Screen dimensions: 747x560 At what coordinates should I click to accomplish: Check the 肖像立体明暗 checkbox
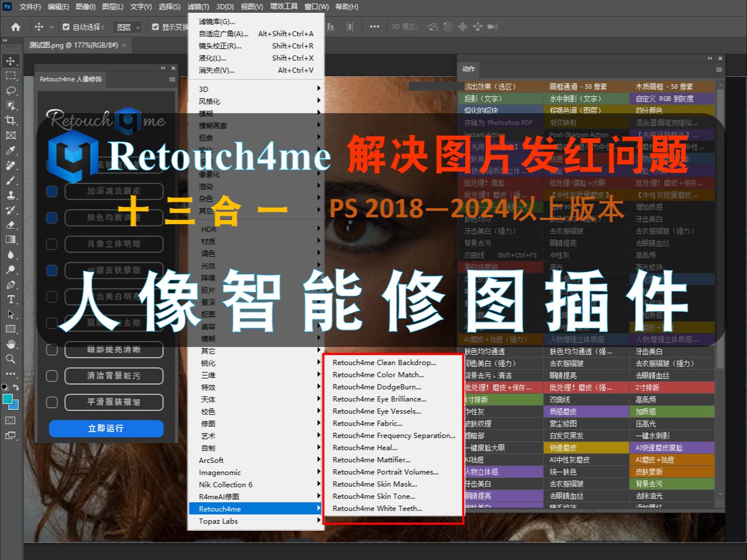coord(52,244)
